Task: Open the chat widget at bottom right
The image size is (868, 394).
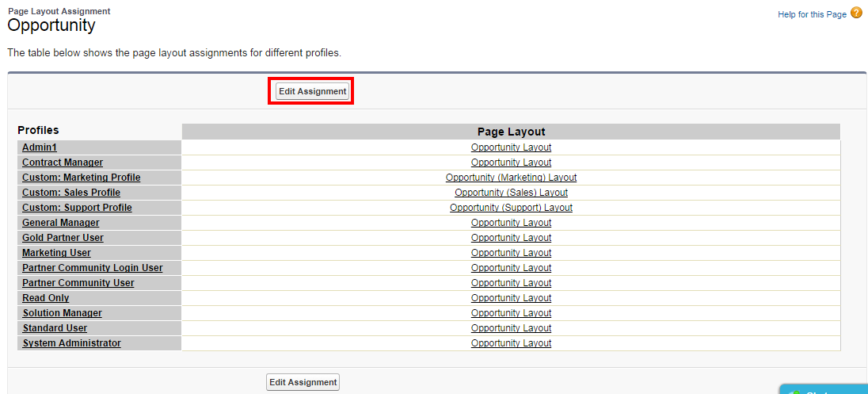Action: pos(824,390)
